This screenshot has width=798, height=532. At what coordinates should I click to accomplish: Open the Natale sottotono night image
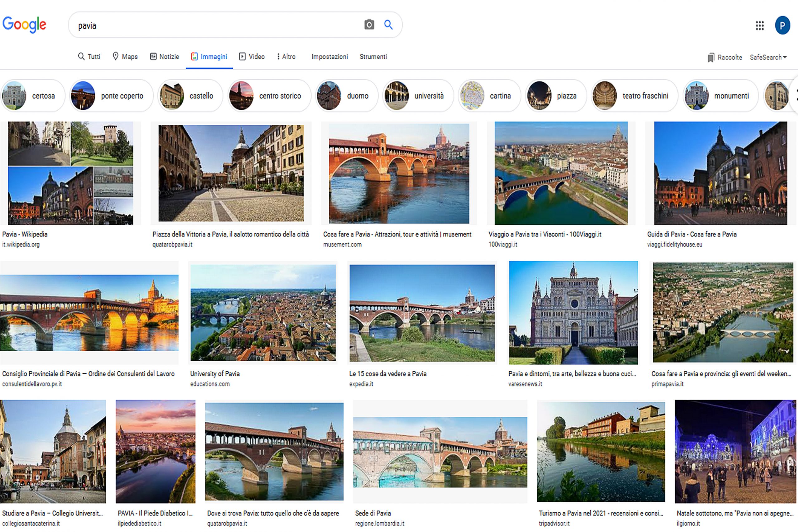point(735,451)
